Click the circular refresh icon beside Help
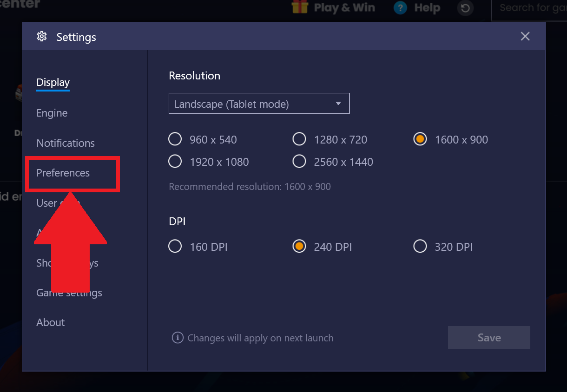Viewport: 567px width, 392px height. point(465,8)
